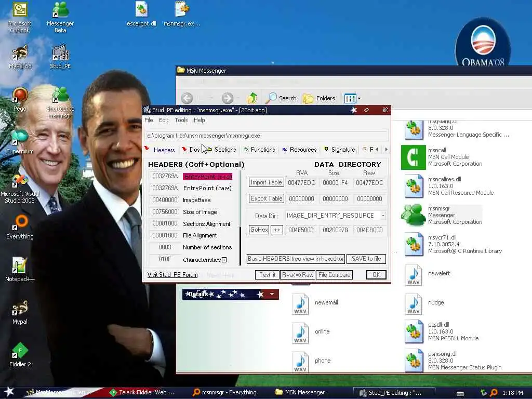Toggle the Folders pane in Explorer toolbar
532x399 pixels.
[319, 98]
